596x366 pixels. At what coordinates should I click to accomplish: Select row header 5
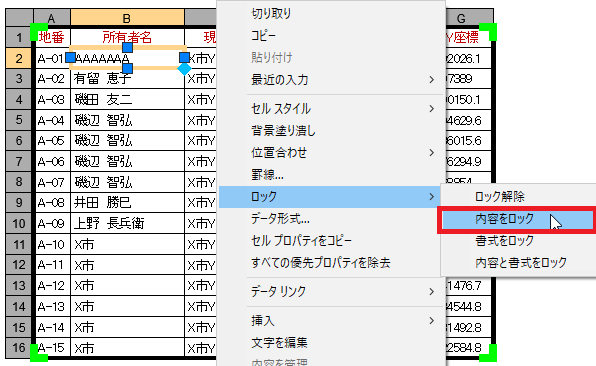click(x=19, y=120)
